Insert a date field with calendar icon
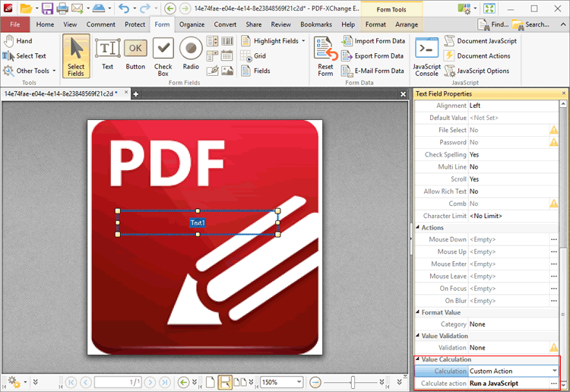The image size is (570, 392). (x=227, y=56)
